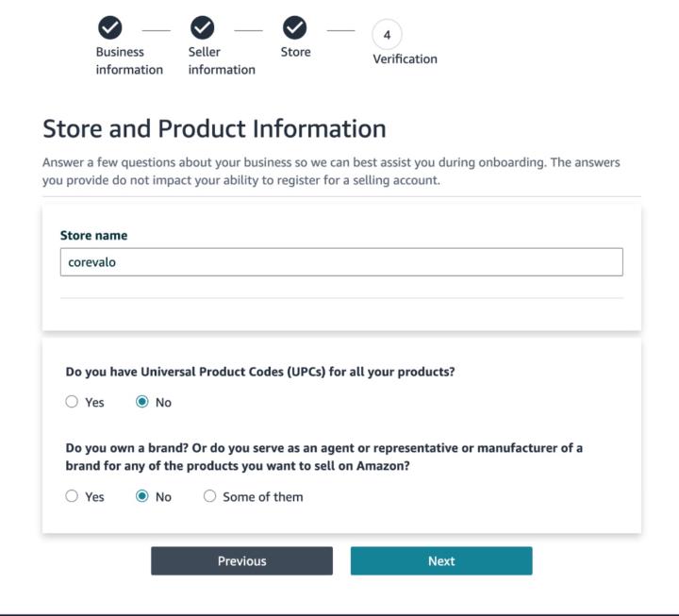Viewport: 679px width, 616px height.
Task: Select No for owning a brand
Action: [142, 496]
